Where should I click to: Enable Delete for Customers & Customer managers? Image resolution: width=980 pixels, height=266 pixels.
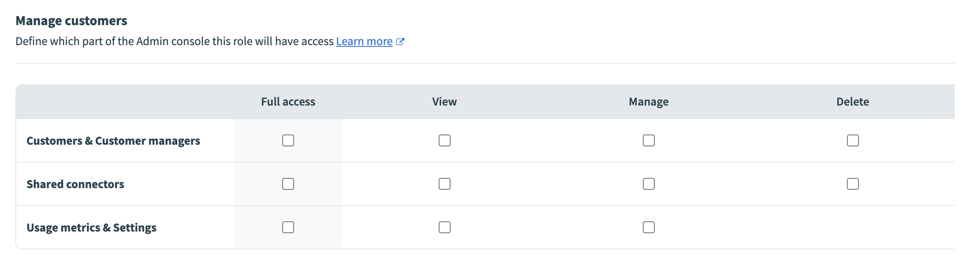pyautogui.click(x=853, y=140)
